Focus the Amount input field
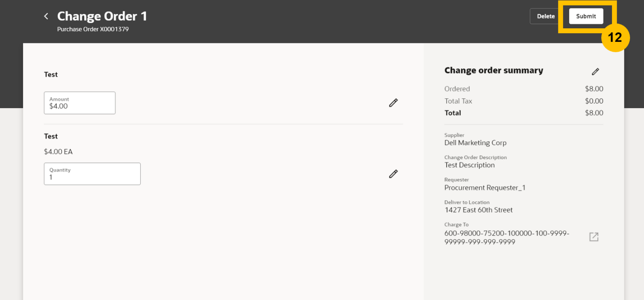This screenshot has width=644, height=300. (x=80, y=103)
